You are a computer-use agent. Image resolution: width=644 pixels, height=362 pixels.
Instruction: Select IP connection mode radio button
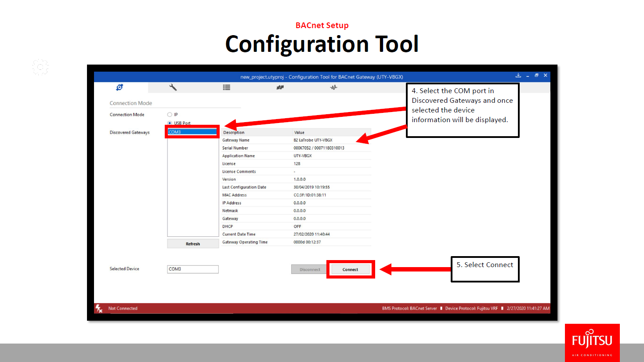[170, 115]
